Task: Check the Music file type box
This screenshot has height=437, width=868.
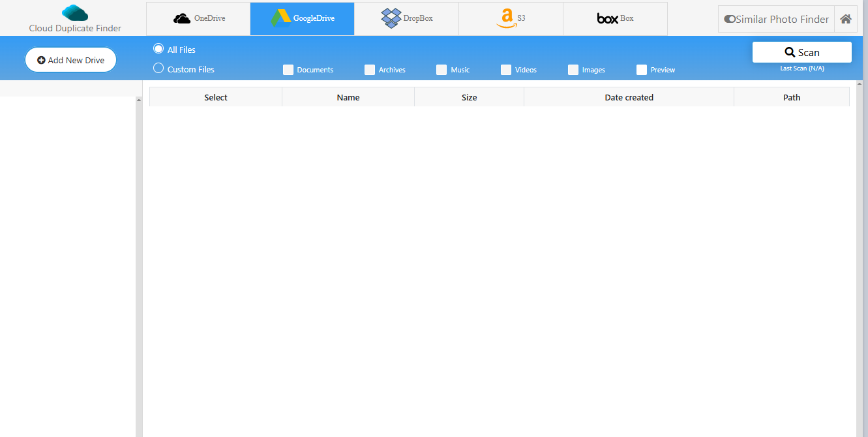Action: (441, 70)
